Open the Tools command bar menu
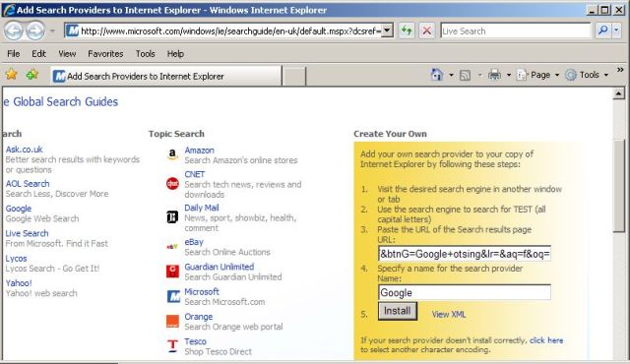630x364 pixels. click(587, 75)
